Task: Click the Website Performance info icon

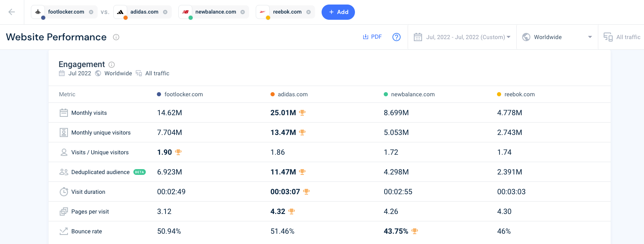Action: point(116,37)
